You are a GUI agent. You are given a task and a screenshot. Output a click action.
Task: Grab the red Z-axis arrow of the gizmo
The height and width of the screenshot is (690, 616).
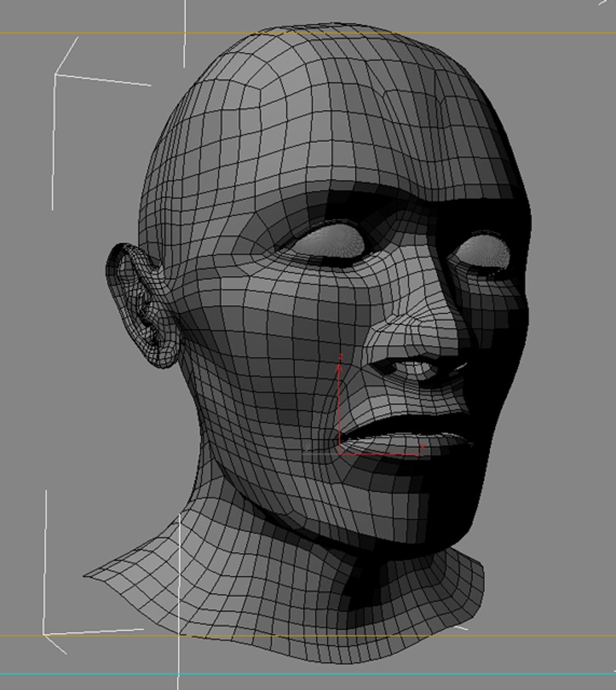[339, 410]
